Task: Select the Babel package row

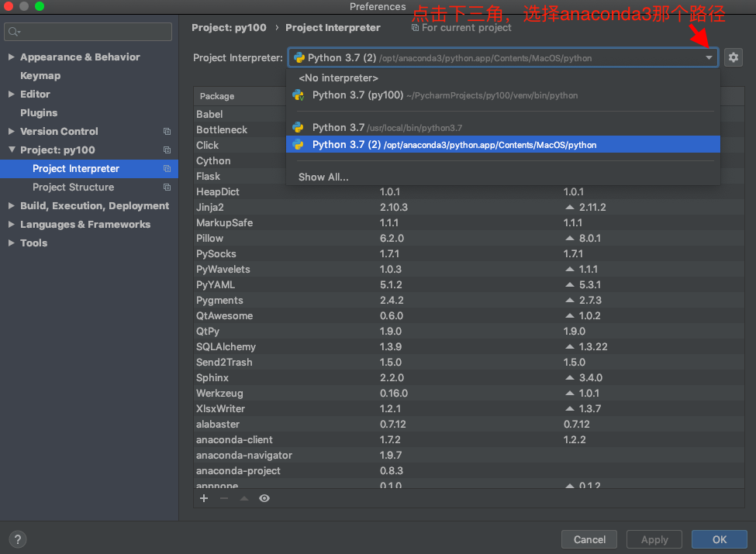Action: 240,114
